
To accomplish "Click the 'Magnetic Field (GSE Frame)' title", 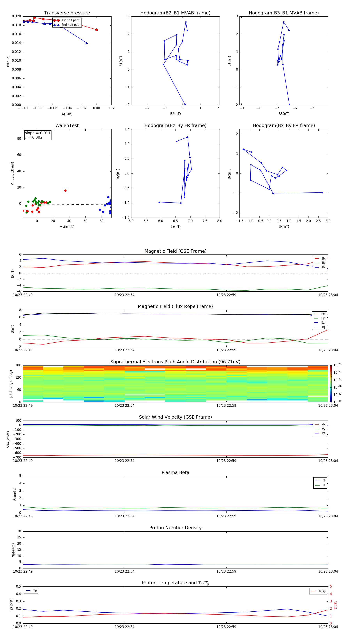I will [175, 251].
